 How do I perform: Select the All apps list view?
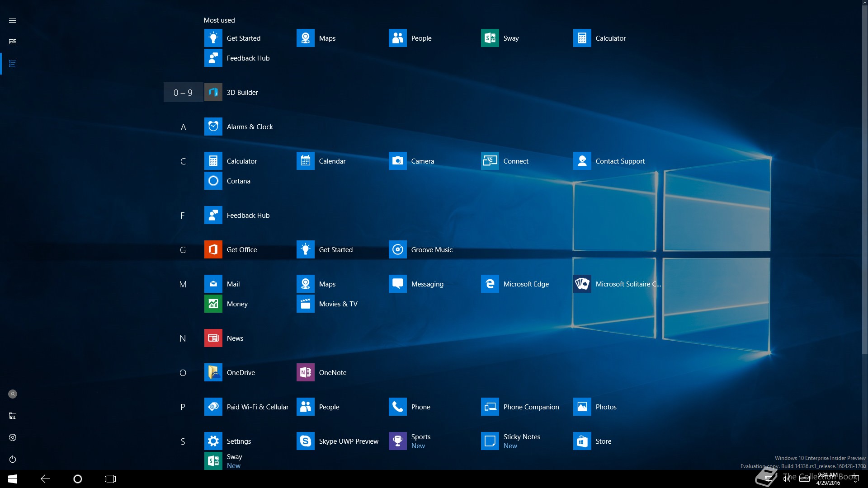[13, 63]
